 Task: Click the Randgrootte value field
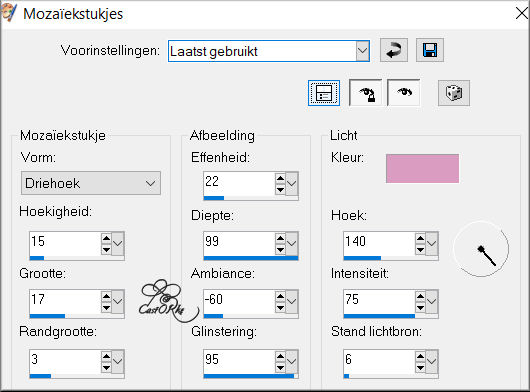pyautogui.click(x=65, y=360)
